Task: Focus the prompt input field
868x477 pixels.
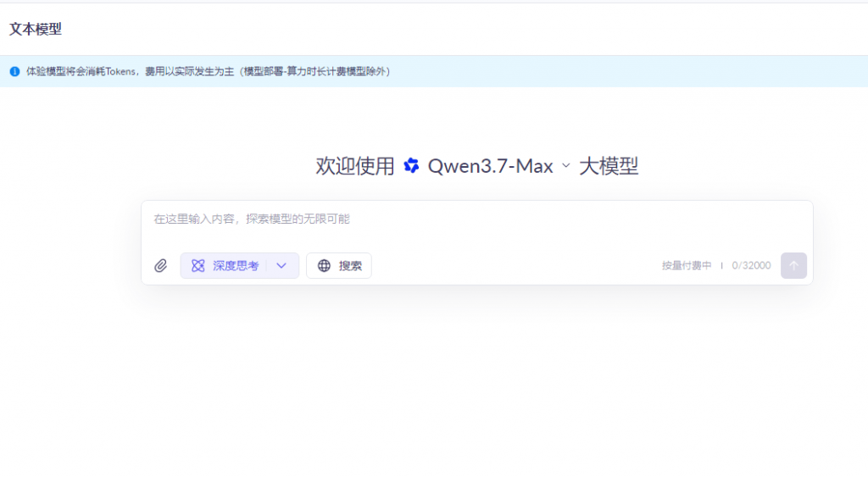Action: click(476, 219)
